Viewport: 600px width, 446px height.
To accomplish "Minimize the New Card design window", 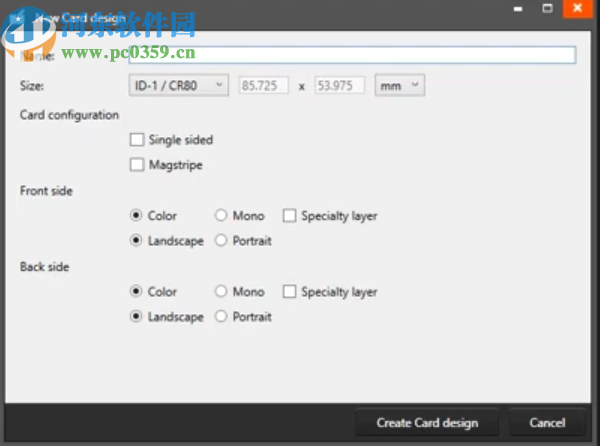I will 518,9.
